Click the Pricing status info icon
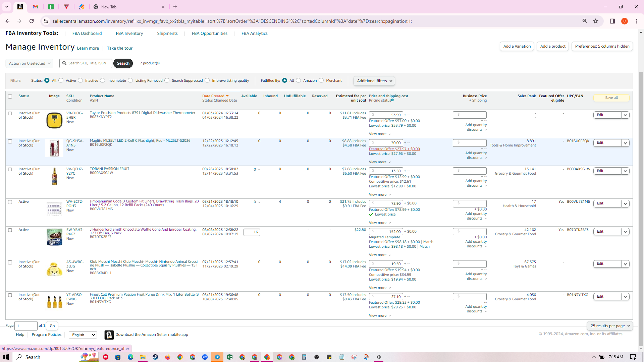This screenshot has height=362, width=644. pos(392,100)
